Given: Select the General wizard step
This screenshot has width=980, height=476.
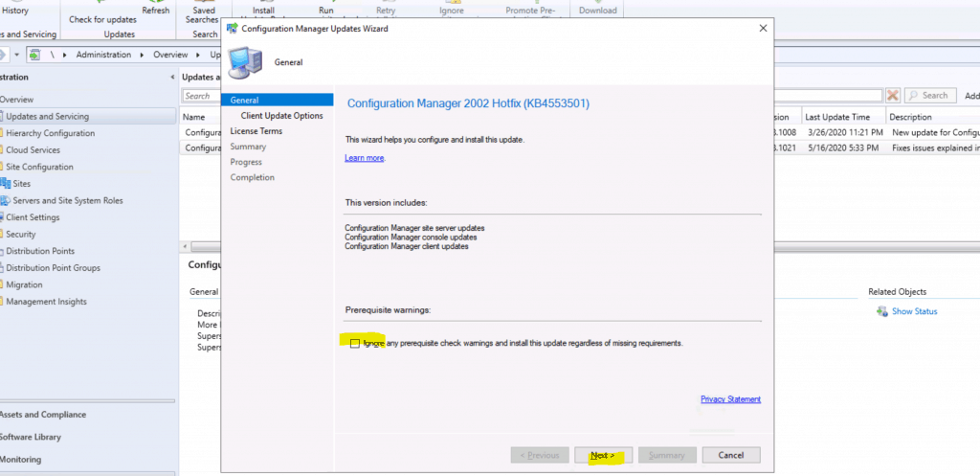Looking at the screenshot, I should pos(277,100).
